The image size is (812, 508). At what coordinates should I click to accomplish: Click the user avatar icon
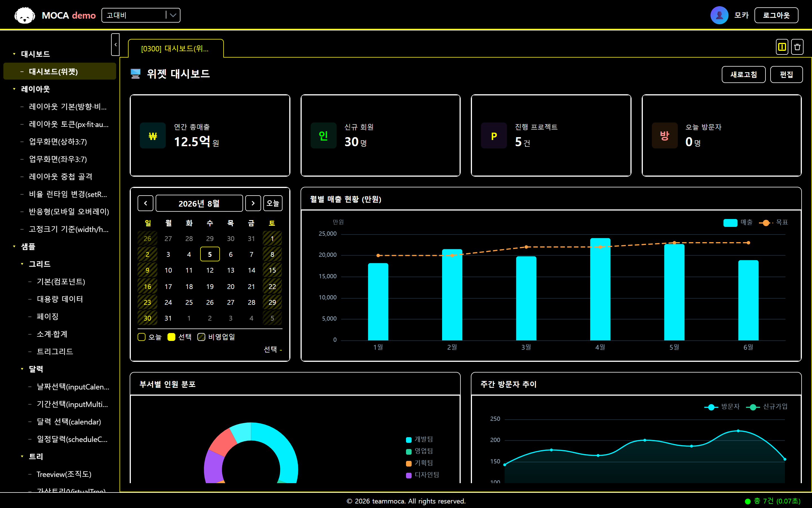point(719,15)
